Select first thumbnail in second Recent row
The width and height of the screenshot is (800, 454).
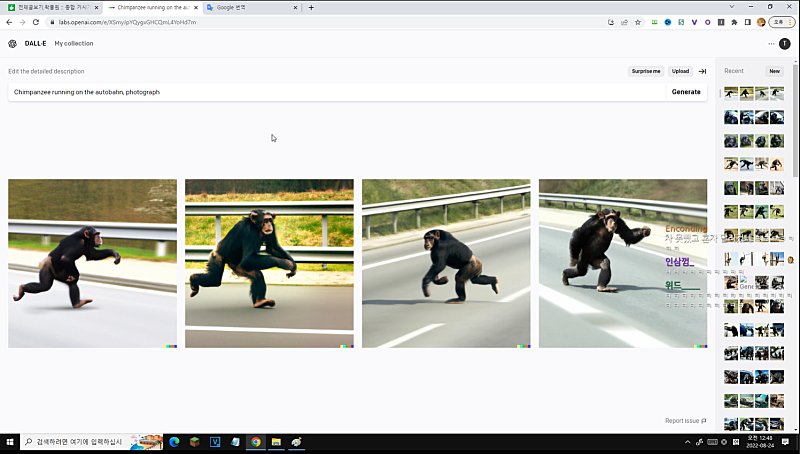[731, 117]
